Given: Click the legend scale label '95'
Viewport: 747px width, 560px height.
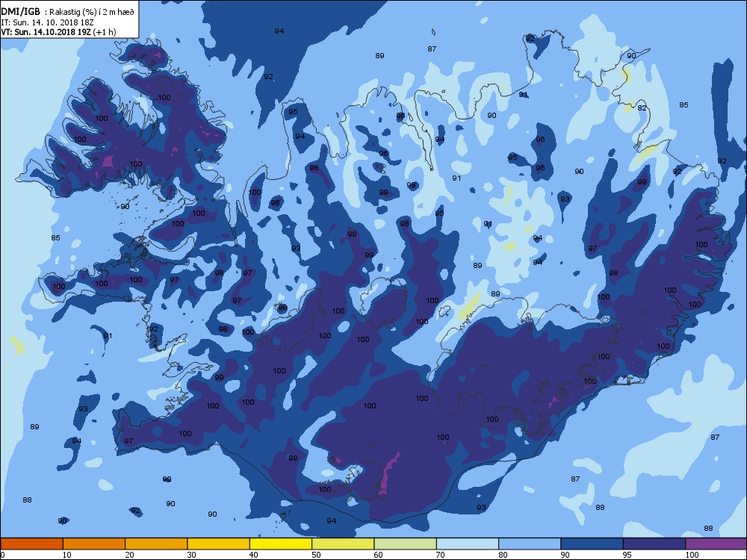Looking at the screenshot, I should [x=627, y=555].
